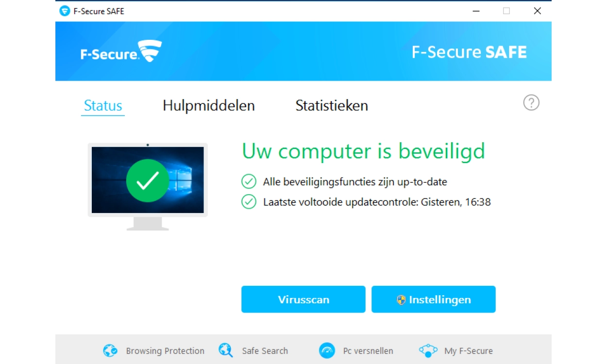Click the Safe Search magnifier icon

point(226,350)
